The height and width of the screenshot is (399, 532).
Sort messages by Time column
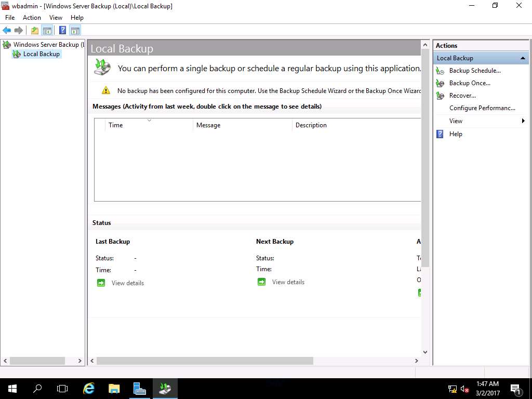(x=149, y=125)
